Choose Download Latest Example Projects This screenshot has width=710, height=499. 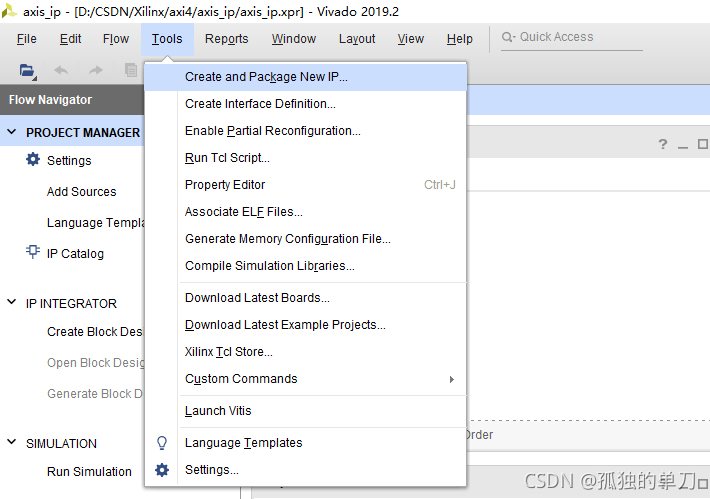(306, 325)
